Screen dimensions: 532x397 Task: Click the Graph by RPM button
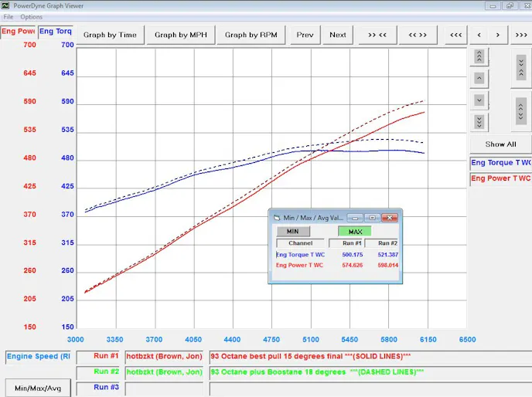tap(251, 35)
